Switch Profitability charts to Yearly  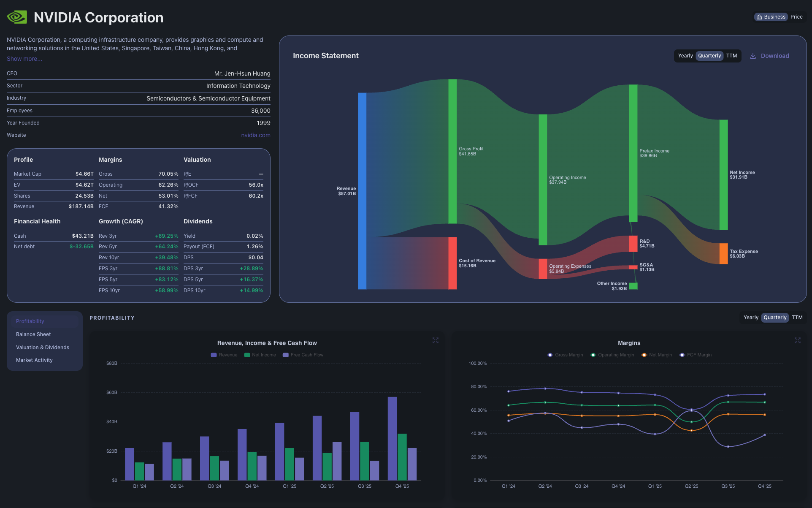pyautogui.click(x=751, y=318)
